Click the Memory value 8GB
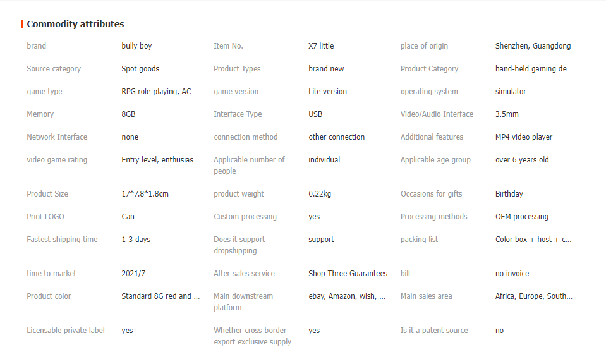The height and width of the screenshot is (364, 606). [128, 114]
